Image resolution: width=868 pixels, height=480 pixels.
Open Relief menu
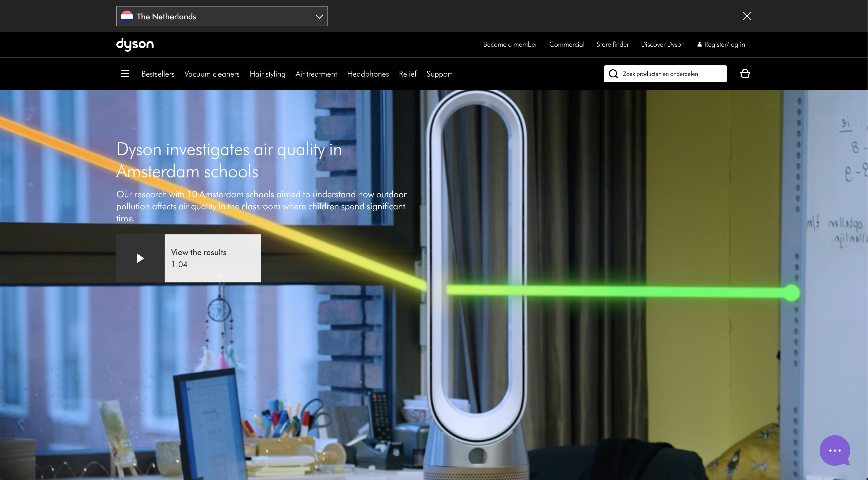point(408,74)
